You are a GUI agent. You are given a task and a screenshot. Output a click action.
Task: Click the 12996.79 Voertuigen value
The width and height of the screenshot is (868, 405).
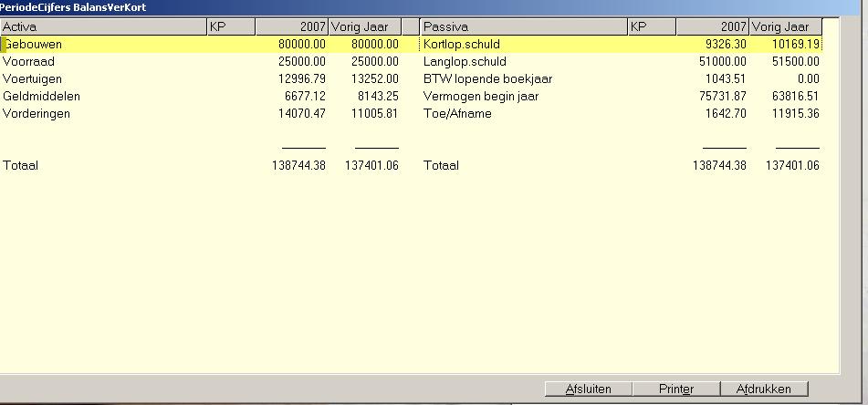click(302, 78)
